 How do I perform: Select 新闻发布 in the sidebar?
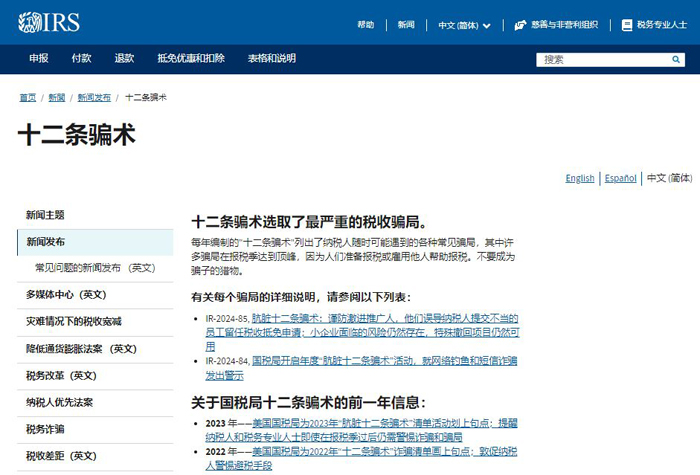click(x=95, y=242)
